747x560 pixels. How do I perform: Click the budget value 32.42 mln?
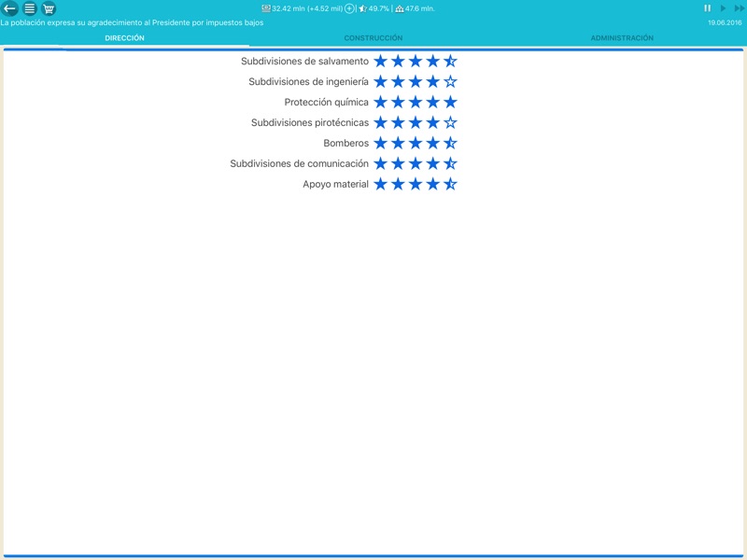coord(289,8)
